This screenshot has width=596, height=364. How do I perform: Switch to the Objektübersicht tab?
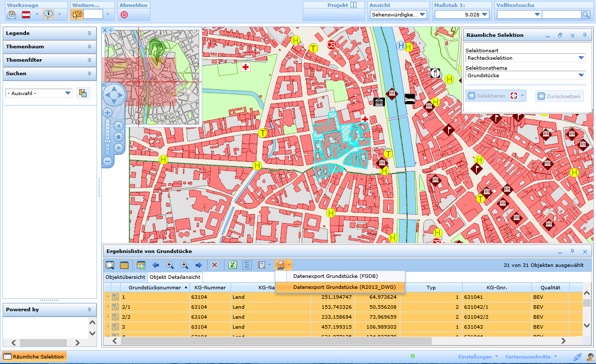pos(124,277)
